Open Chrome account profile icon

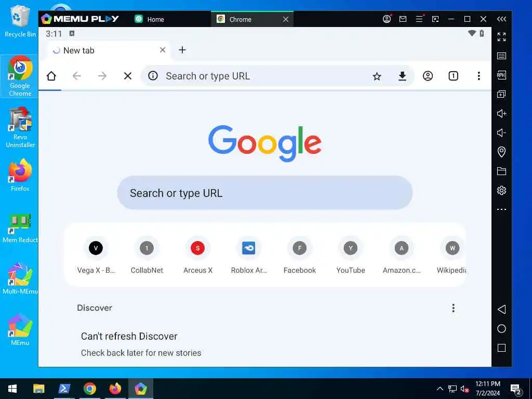pos(428,76)
